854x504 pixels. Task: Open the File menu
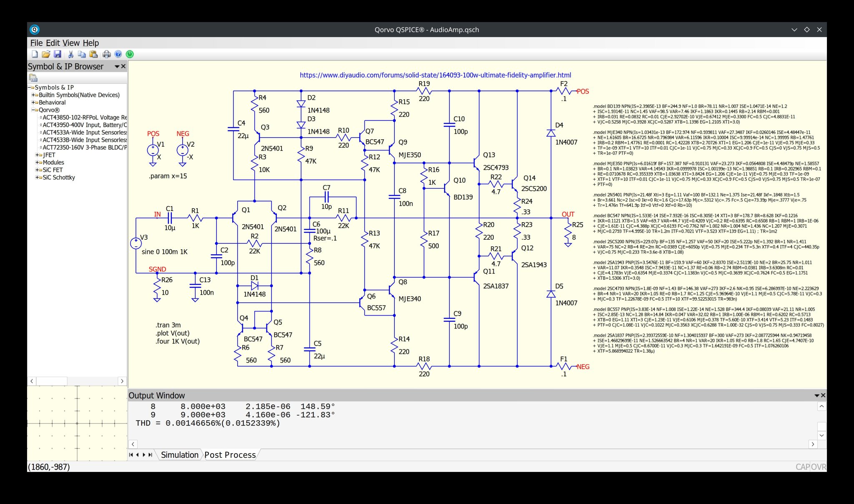[36, 43]
